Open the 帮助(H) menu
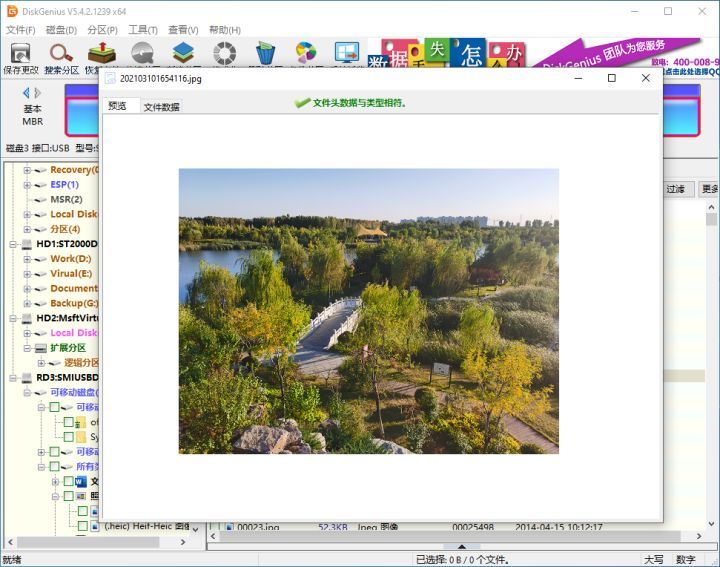This screenshot has height=567, width=720. (x=225, y=30)
